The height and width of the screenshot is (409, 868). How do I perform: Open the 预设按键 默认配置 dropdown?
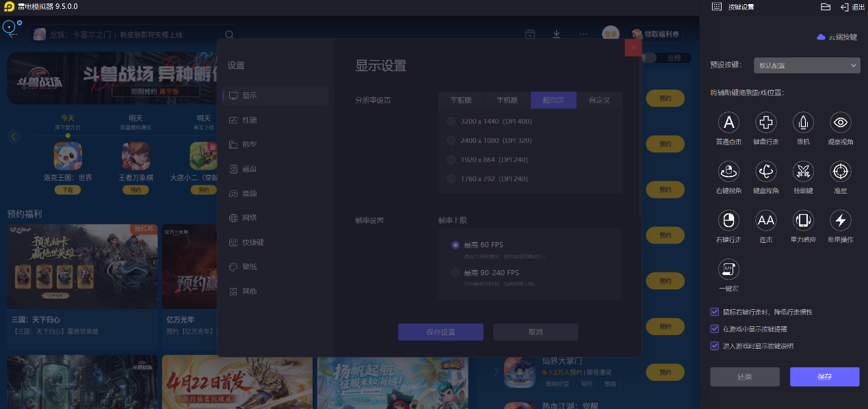[x=806, y=66]
